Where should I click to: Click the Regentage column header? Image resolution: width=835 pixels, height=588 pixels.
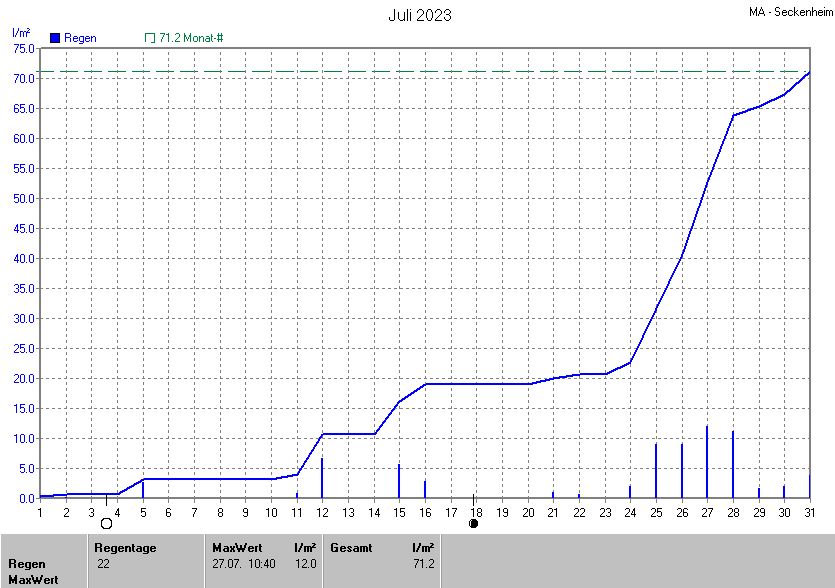(x=125, y=548)
